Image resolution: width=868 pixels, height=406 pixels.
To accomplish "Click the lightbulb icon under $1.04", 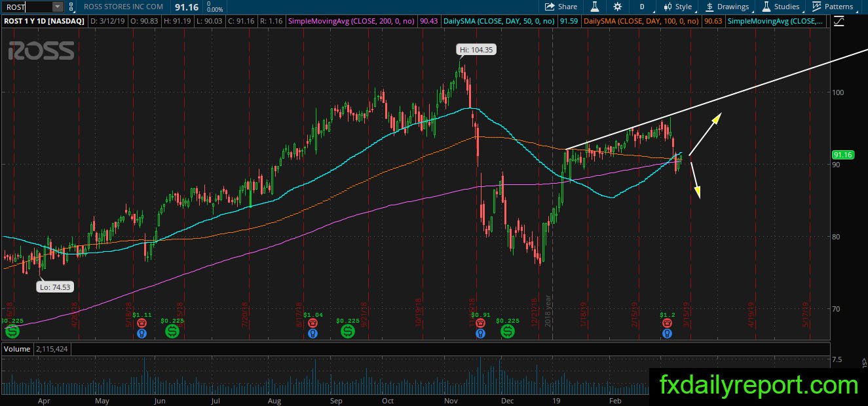I will pos(313,333).
